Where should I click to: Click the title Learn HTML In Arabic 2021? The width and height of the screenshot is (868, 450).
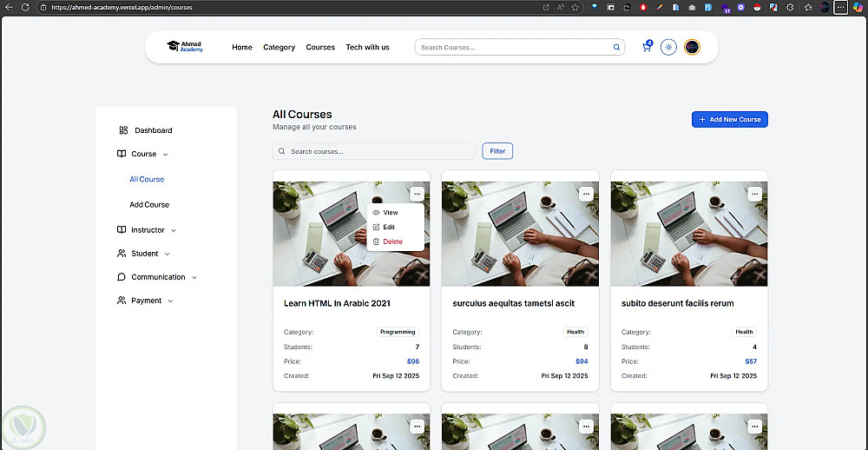[337, 304]
